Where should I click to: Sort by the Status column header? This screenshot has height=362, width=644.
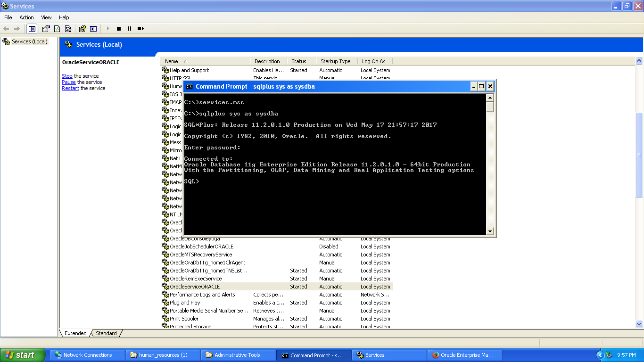point(301,61)
